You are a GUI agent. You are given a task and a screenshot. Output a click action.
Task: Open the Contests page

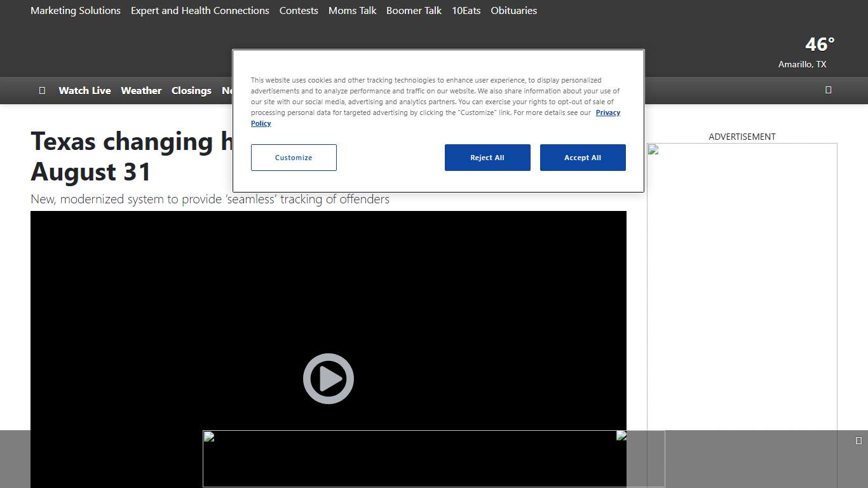point(299,11)
